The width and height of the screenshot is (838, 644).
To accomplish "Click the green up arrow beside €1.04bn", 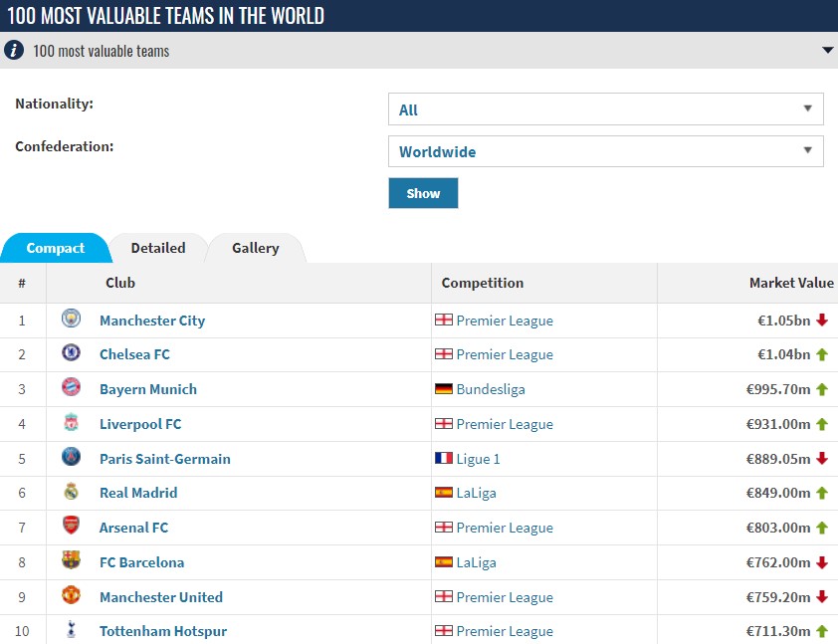I will (x=822, y=354).
